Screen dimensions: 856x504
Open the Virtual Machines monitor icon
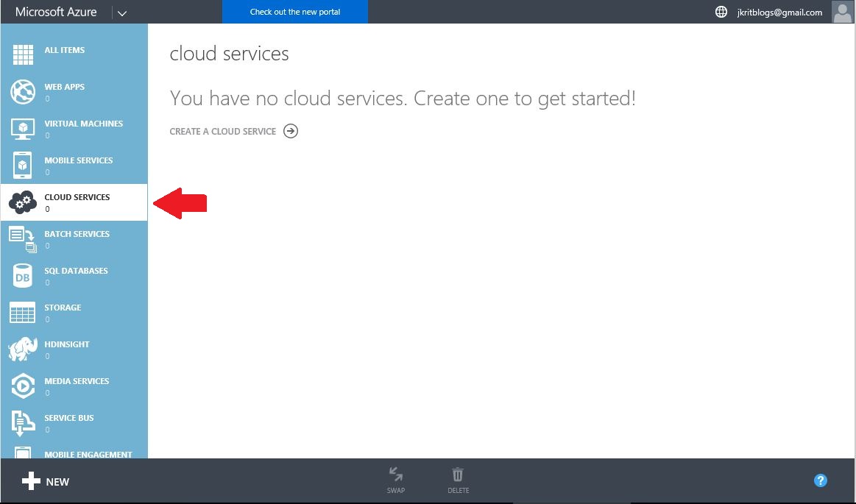(x=23, y=129)
